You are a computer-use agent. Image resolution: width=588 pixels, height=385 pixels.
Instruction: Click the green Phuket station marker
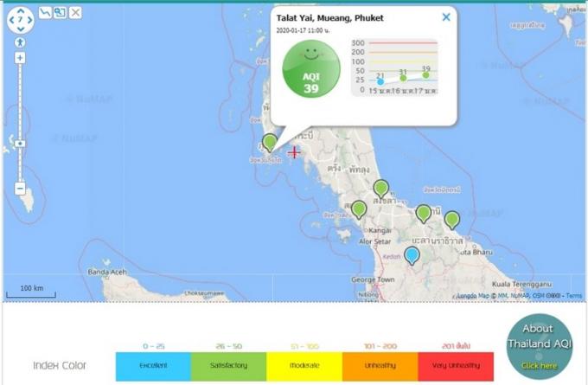click(270, 142)
